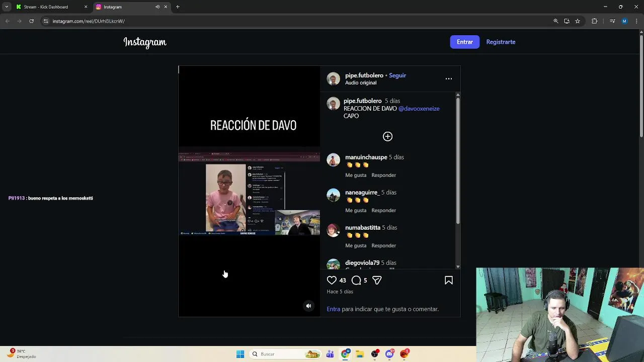Open Chrome extensions puzzle icon
The width and height of the screenshot is (644, 362).
coord(594,21)
